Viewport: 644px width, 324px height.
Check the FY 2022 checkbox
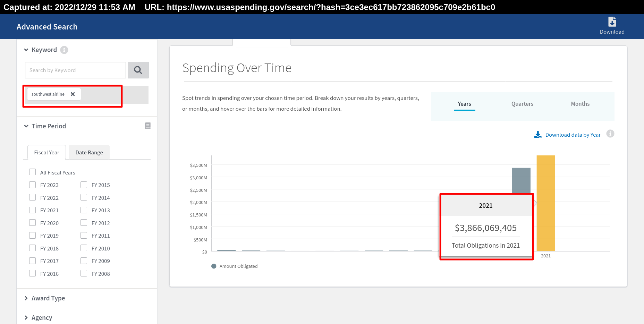point(33,197)
